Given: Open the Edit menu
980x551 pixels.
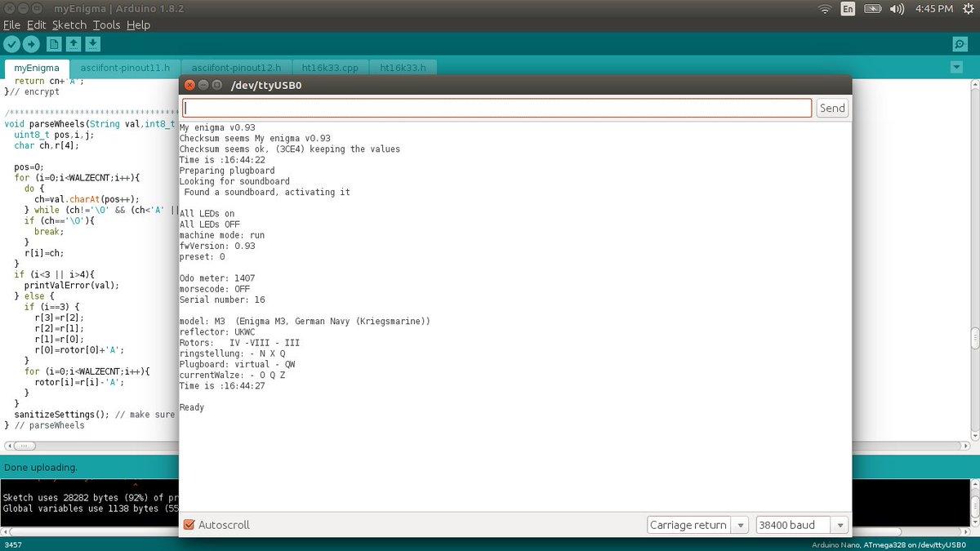Looking at the screenshot, I should click(36, 24).
